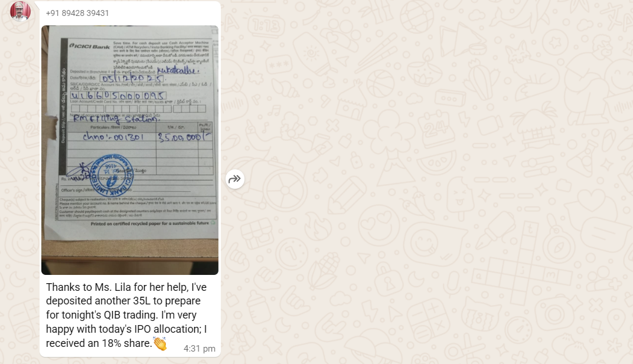
Task: Click the blue round bank stamp in photo
Action: pyautogui.click(x=110, y=175)
